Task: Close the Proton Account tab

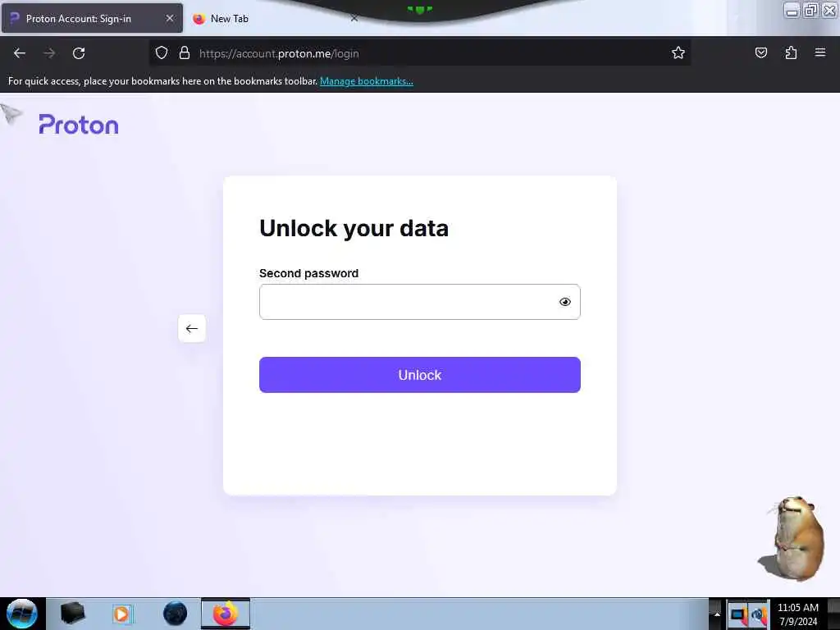Action: [x=170, y=18]
